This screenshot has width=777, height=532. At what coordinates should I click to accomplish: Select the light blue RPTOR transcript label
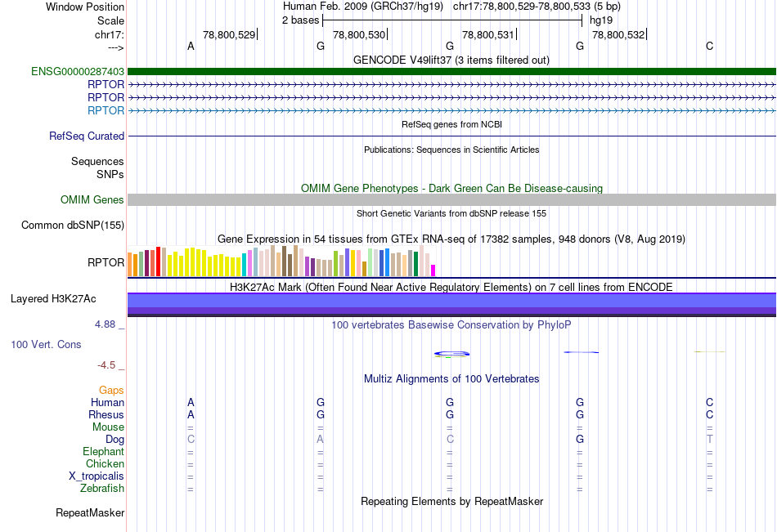pos(106,110)
